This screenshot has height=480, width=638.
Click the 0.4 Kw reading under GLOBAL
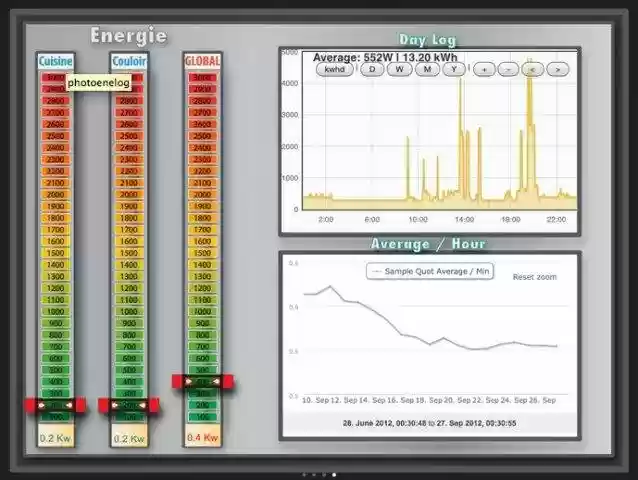point(202,438)
